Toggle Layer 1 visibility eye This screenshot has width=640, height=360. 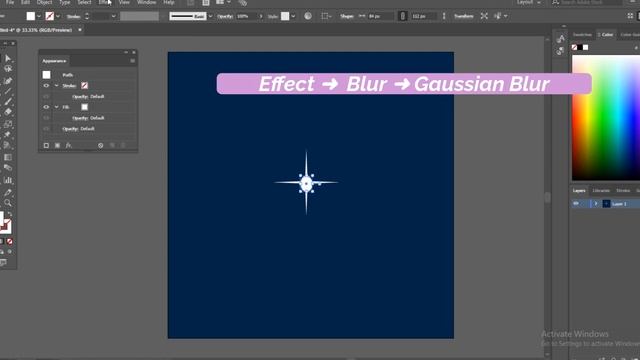[576, 203]
